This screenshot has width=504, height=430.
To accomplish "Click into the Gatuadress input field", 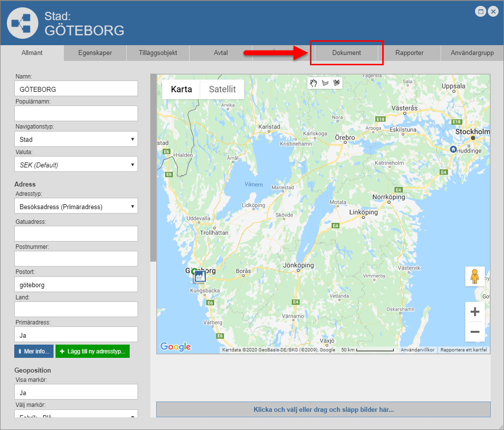I will pos(76,234).
